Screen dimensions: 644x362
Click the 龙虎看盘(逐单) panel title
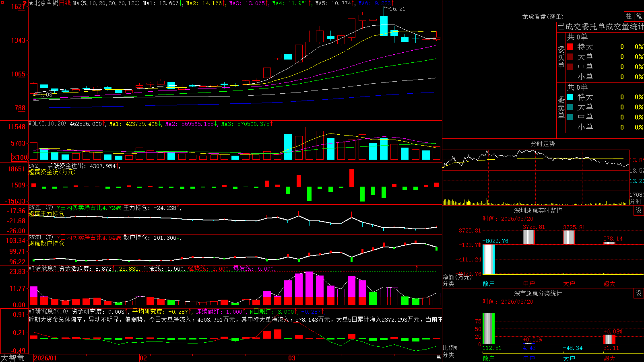[x=543, y=16]
